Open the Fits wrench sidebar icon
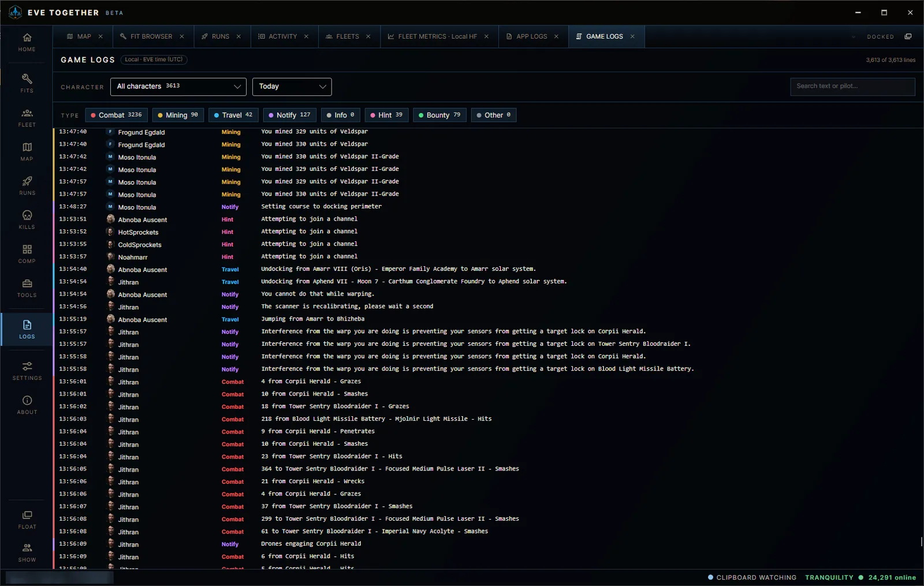The width and height of the screenshot is (924, 586). coord(27,83)
